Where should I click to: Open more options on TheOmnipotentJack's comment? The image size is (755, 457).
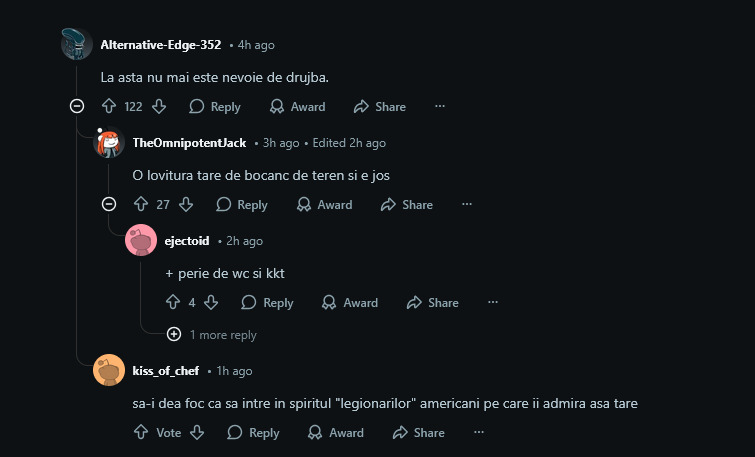[466, 204]
